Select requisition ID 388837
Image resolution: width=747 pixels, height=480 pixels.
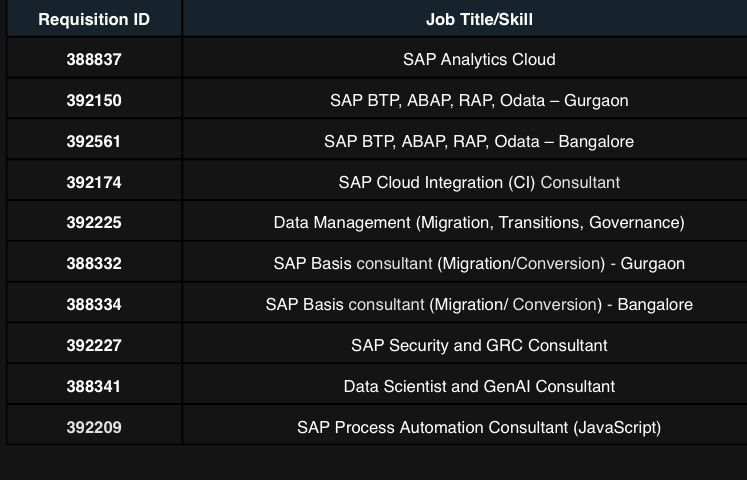[94, 60]
